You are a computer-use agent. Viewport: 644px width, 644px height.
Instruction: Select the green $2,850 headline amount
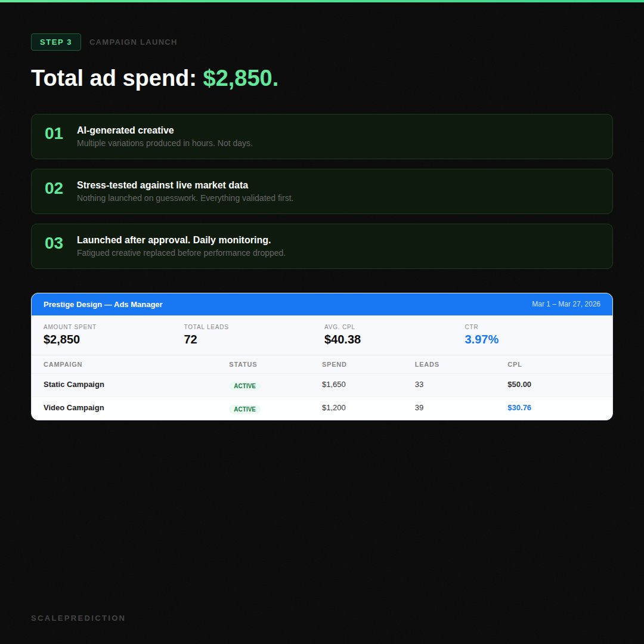[x=240, y=79]
